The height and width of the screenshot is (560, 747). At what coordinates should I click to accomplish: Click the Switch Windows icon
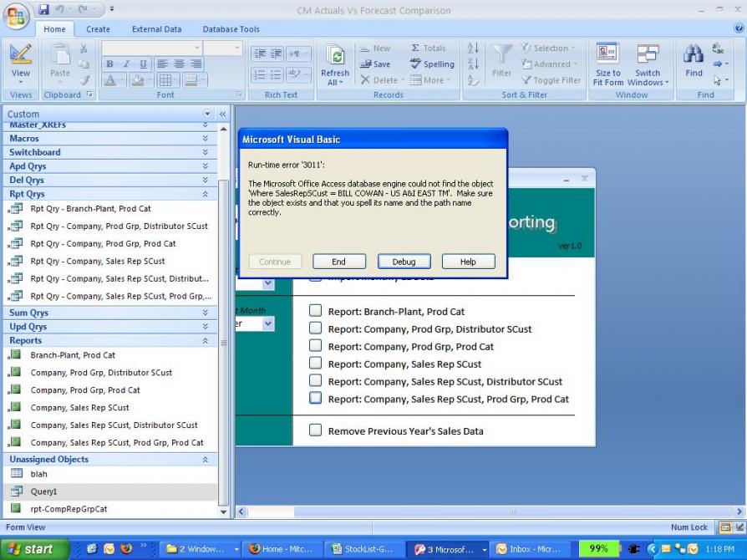pos(647,56)
